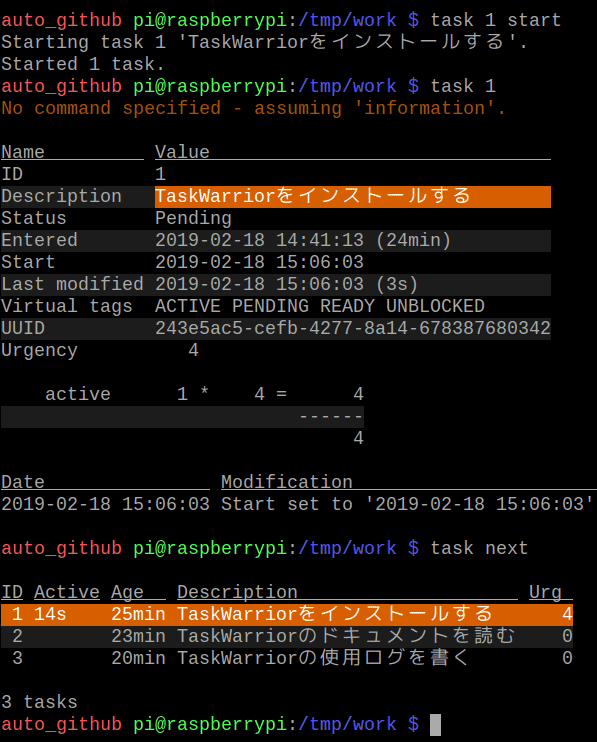Click the '14s' active time for task 1
Viewport: 597px width, 742px height.
click(x=50, y=614)
